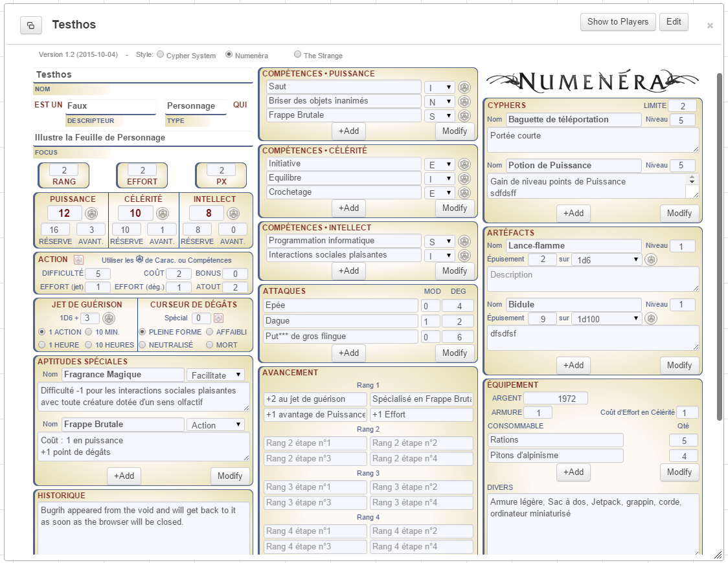Click the red dice icon next to ACTION
728x563 pixels.
[x=79, y=259]
